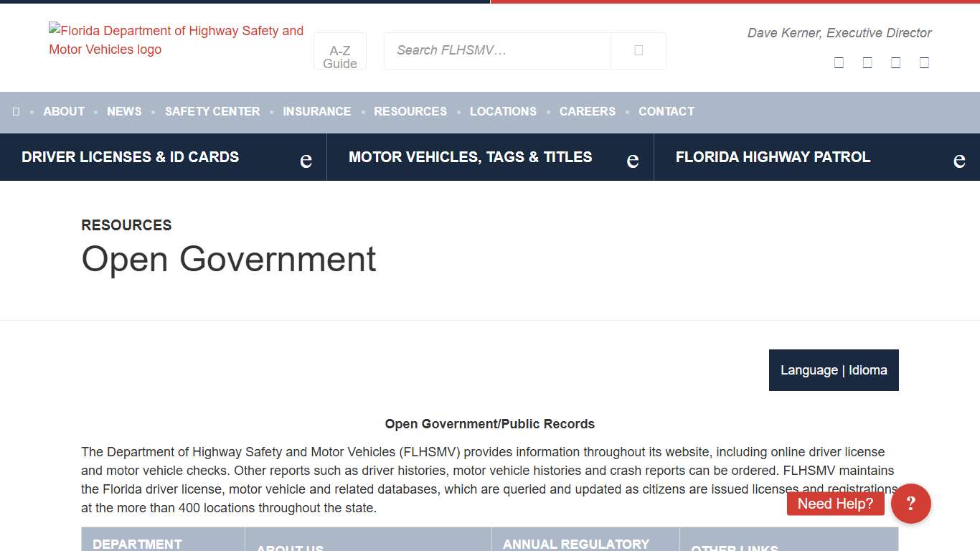Open the Twitter social icon

[x=867, y=62]
